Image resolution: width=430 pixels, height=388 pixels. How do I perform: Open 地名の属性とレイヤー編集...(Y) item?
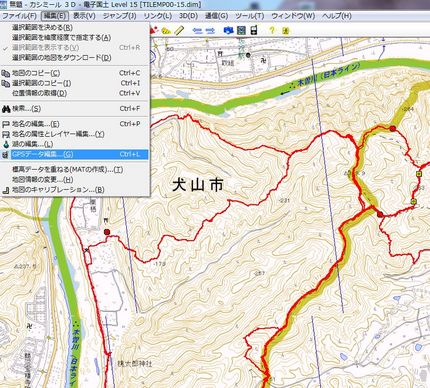click(75, 134)
